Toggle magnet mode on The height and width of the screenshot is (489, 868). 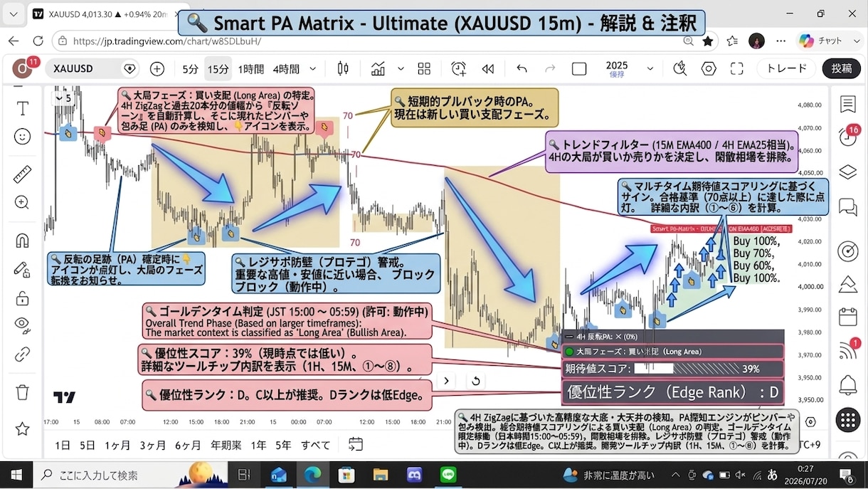pos(23,241)
